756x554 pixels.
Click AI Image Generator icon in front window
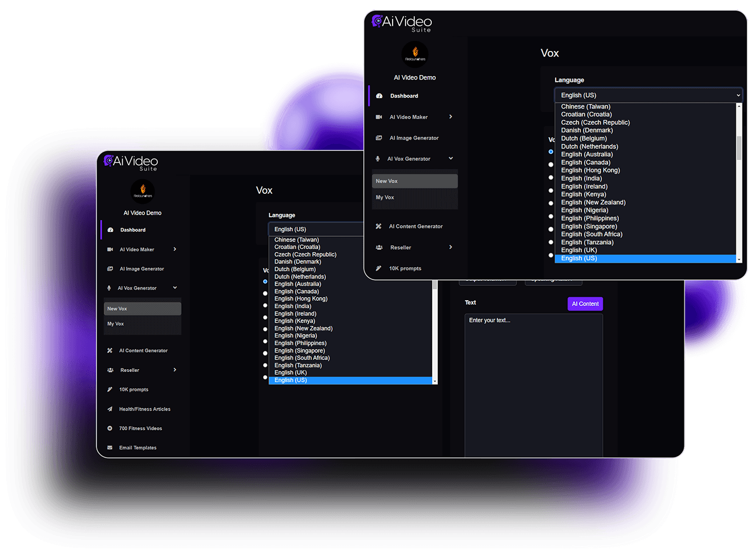tap(379, 138)
